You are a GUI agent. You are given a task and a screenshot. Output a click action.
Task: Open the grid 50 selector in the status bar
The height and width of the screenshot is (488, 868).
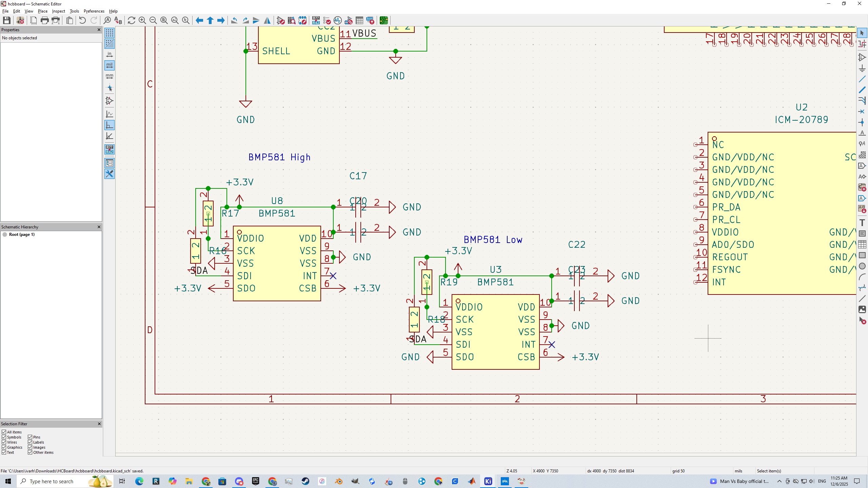click(x=678, y=471)
